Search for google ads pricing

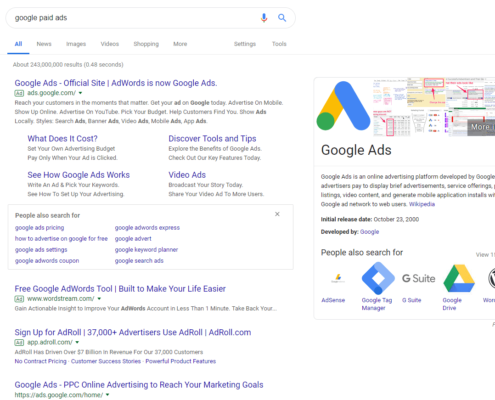coord(39,228)
